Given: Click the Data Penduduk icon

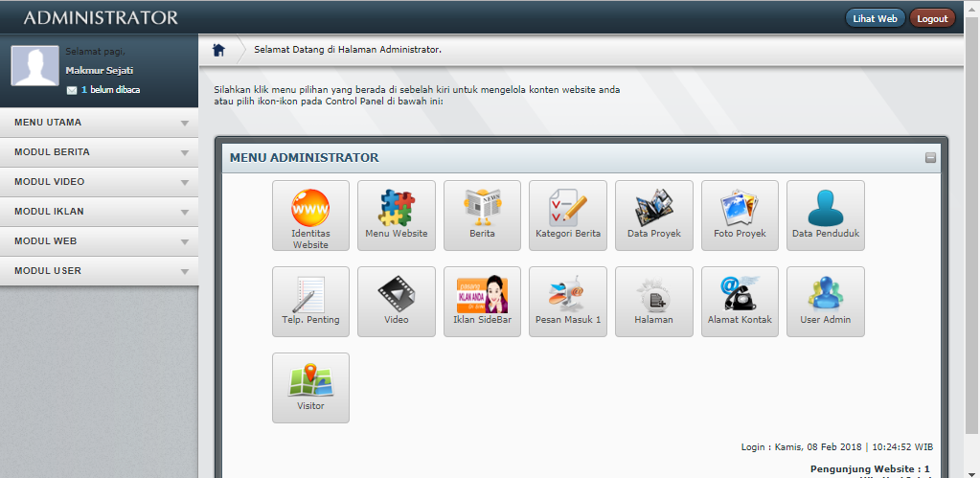Looking at the screenshot, I should 825,215.
